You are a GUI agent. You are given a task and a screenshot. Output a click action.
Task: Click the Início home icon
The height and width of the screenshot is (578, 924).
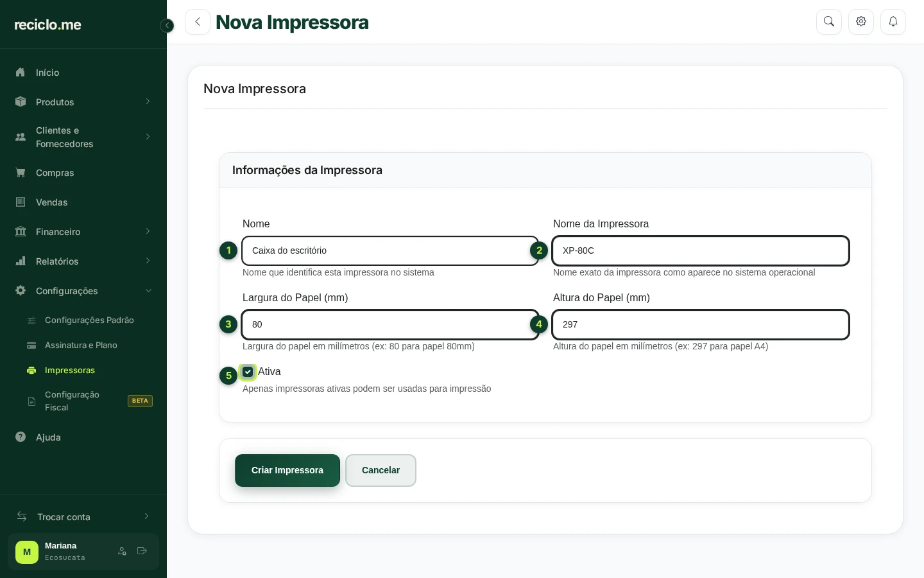tap(21, 72)
